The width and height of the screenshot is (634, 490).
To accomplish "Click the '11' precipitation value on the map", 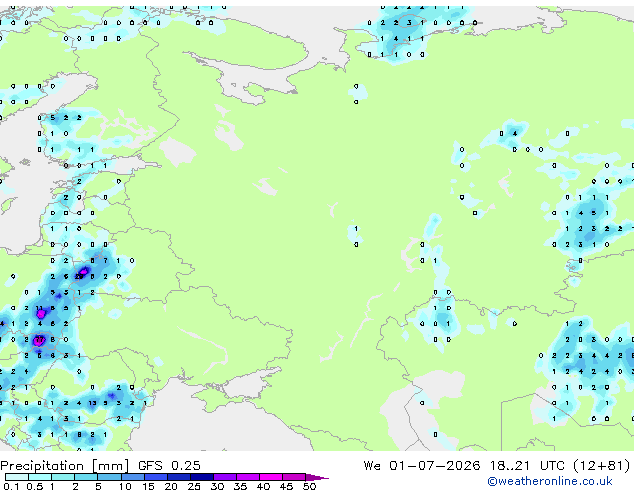I will (39, 308).
